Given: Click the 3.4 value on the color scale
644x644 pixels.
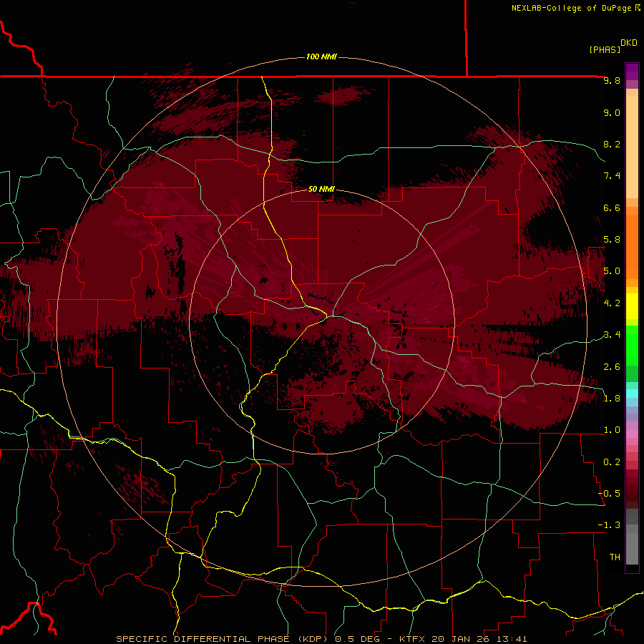Looking at the screenshot, I should point(612,335).
